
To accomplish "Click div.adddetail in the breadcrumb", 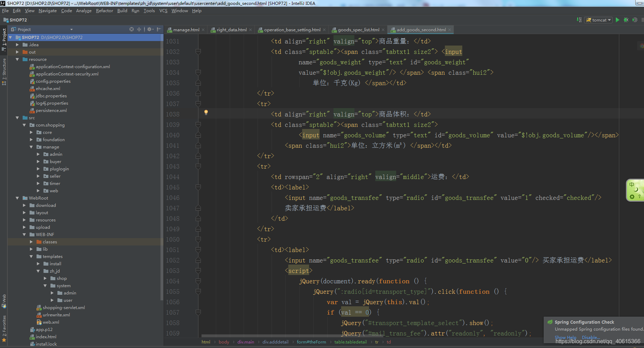I will pos(275,342).
